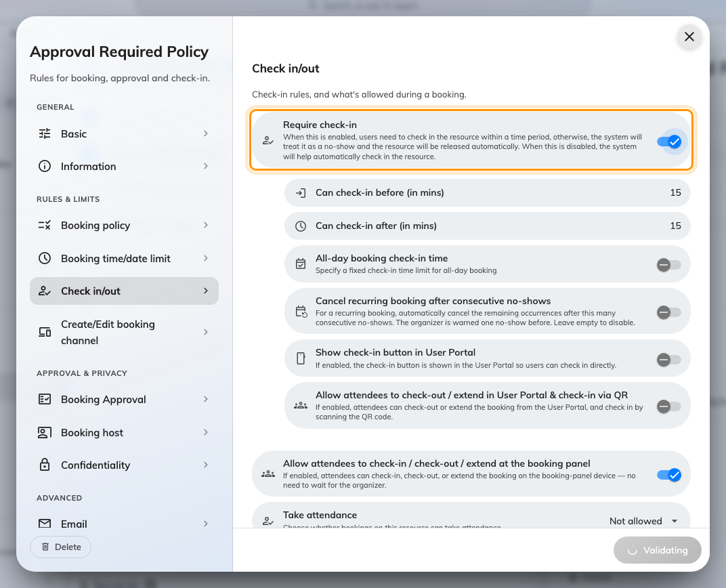The image size is (726, 588).
Task: Click the Require check-in row icon
Action: click(268, 141)
